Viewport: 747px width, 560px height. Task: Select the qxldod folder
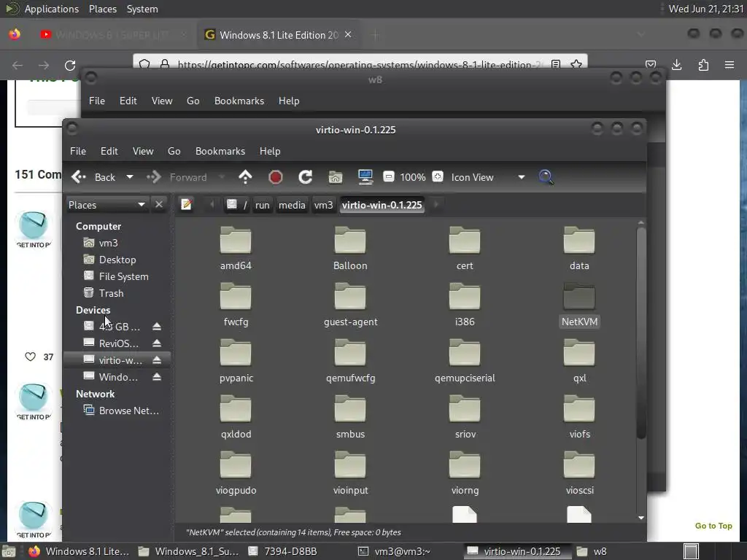(236, 416)
